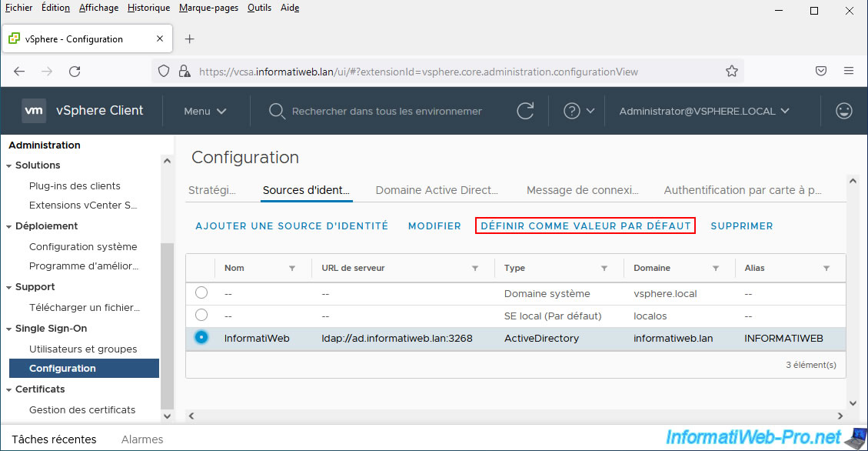Viewport: 868px width, 451px height.
Task: Bookmark this page with the star icon
Action: [732, 72]
